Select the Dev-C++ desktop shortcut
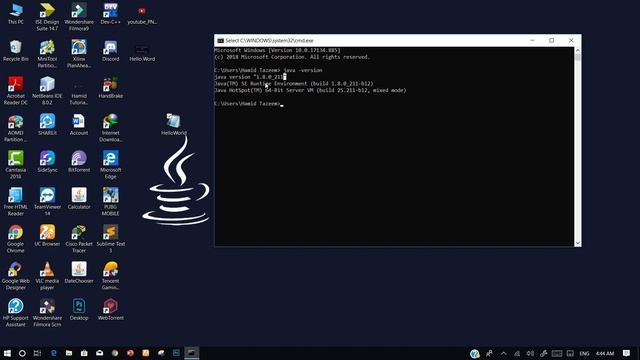This screenshot has height=360, width=640. [x=110, y=13]
